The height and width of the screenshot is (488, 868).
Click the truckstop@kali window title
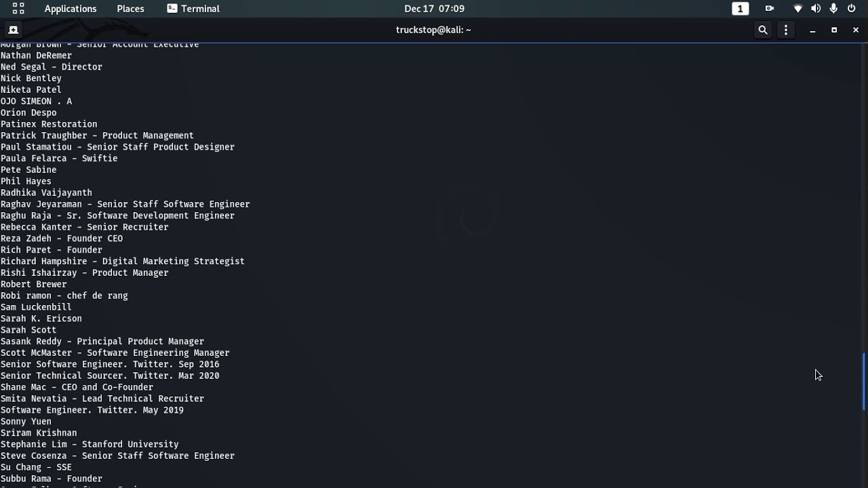point(434,30)
